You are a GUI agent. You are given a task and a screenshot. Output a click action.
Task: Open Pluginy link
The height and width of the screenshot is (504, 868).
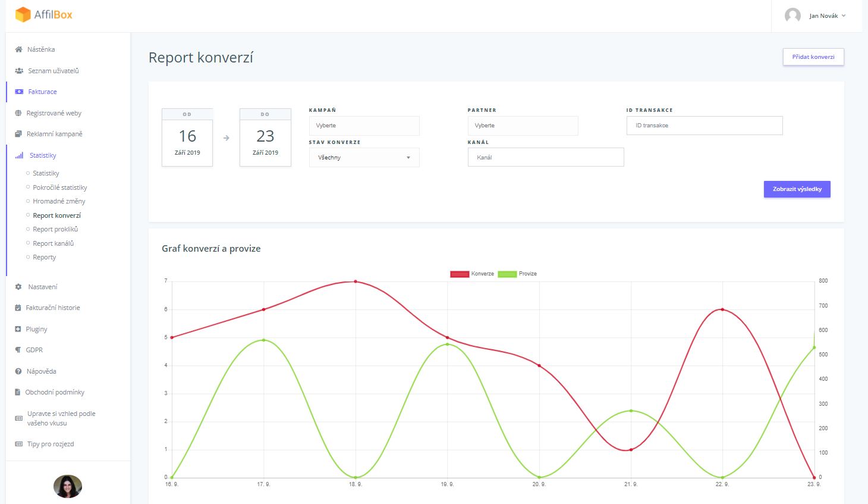click(x=36, y=329)
